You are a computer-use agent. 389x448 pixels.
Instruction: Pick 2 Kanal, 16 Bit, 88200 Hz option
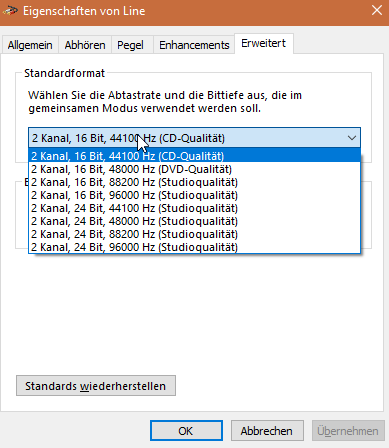194,182
